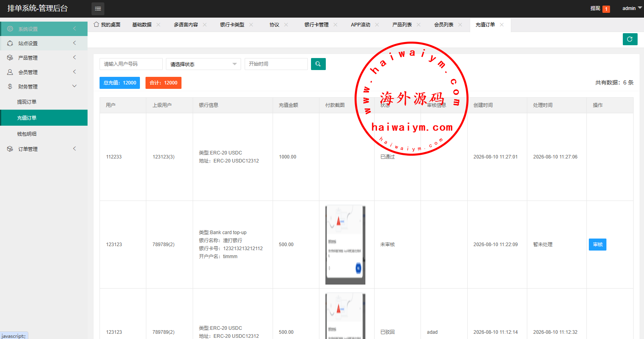
Task: Expand the 订单管理 menu chevron
Action: click(x=74, y=148)
